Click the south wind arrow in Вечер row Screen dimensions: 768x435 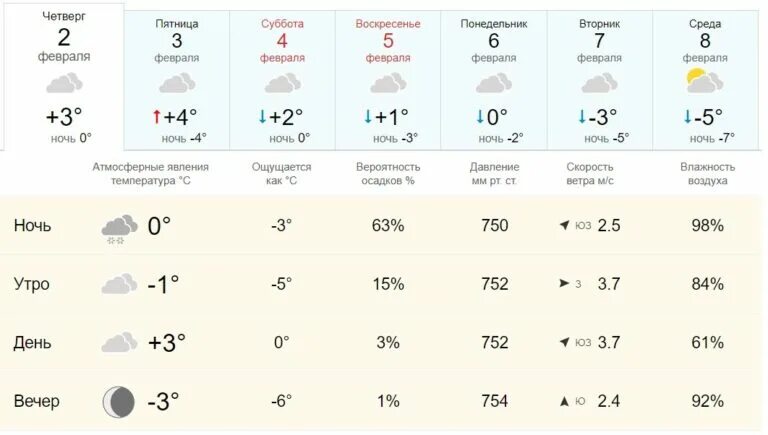point(564,401)
